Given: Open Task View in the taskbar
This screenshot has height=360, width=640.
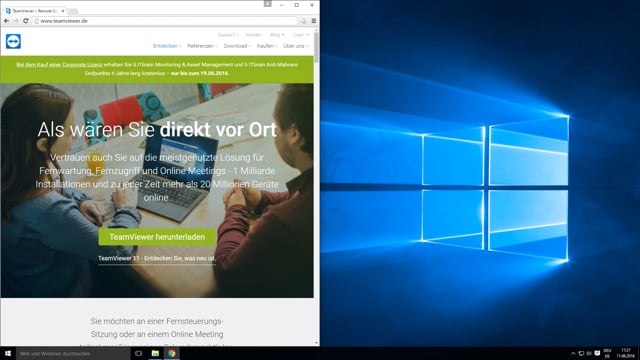Looking at the screenshot, I should tap(138, 353).
